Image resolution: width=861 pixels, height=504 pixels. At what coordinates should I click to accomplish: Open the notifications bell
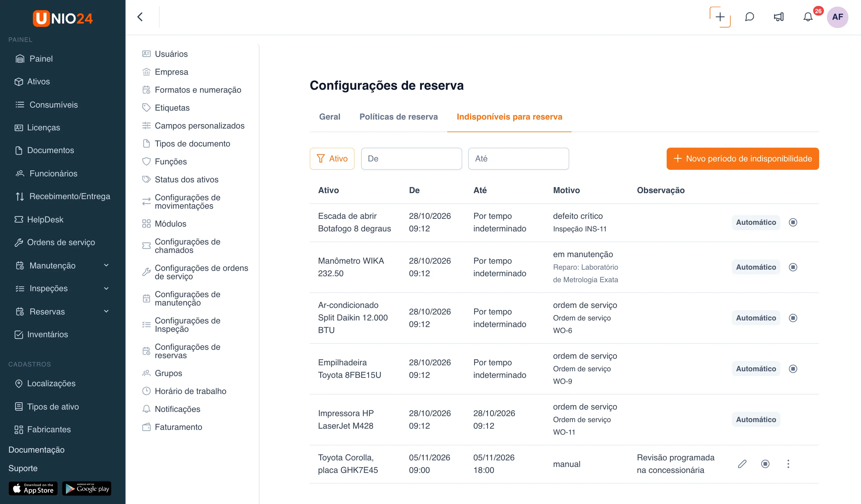point(808,17)
